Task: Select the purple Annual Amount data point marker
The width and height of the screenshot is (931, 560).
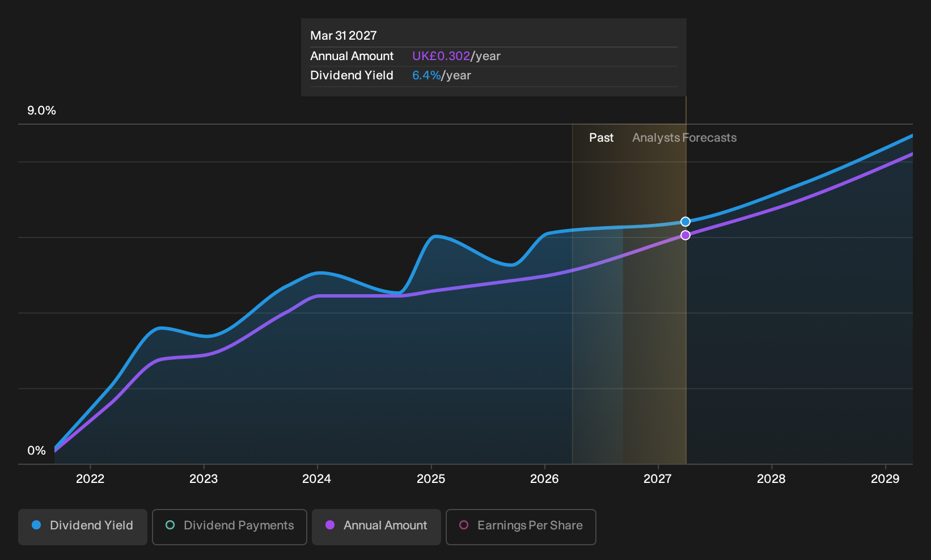Action: coord(685,235)
